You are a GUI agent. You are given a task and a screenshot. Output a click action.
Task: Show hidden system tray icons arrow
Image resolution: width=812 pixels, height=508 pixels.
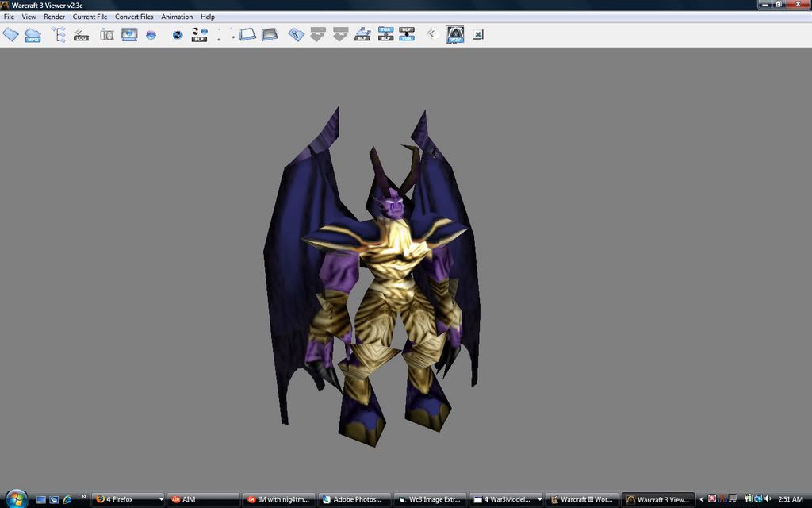[702, 500]
